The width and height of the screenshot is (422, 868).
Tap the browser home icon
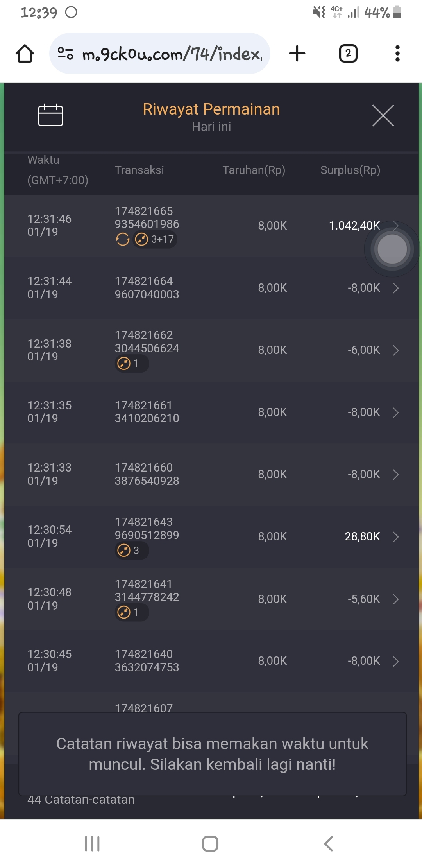point(25,54)
